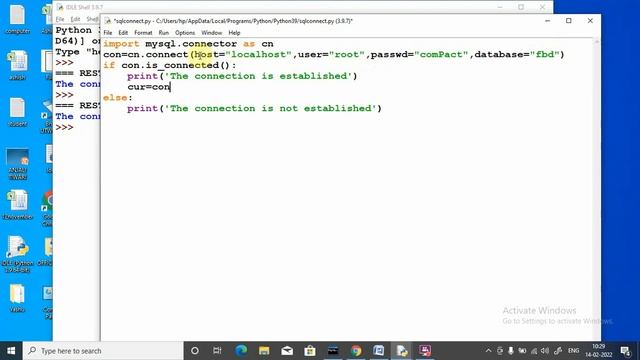Select the 'ashish' desktop spreadsheet icon
Viewport: 640px width, 360px height.
17,65
